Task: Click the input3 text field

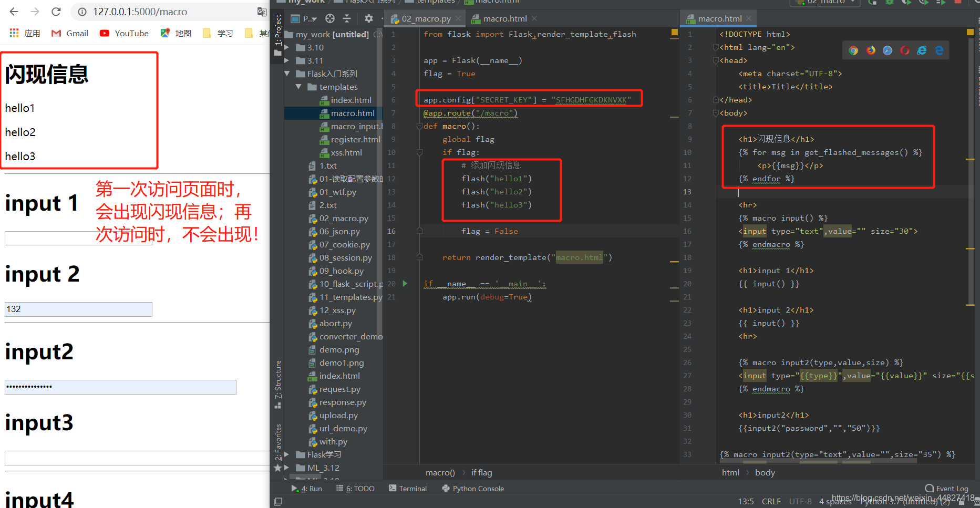Action: tap(137, 458)
